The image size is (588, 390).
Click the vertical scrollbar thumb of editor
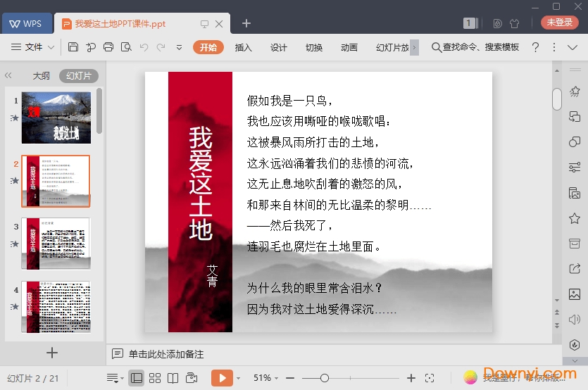pyautogui.click(x=557, y=99)
